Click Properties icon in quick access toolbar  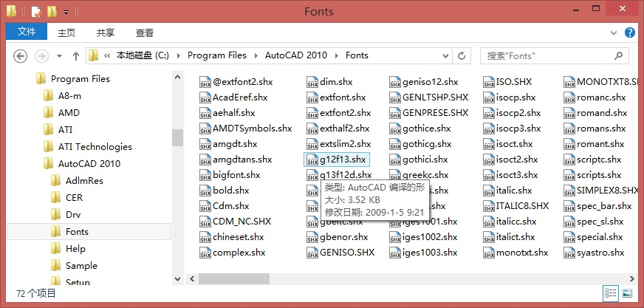click(36, 12)
